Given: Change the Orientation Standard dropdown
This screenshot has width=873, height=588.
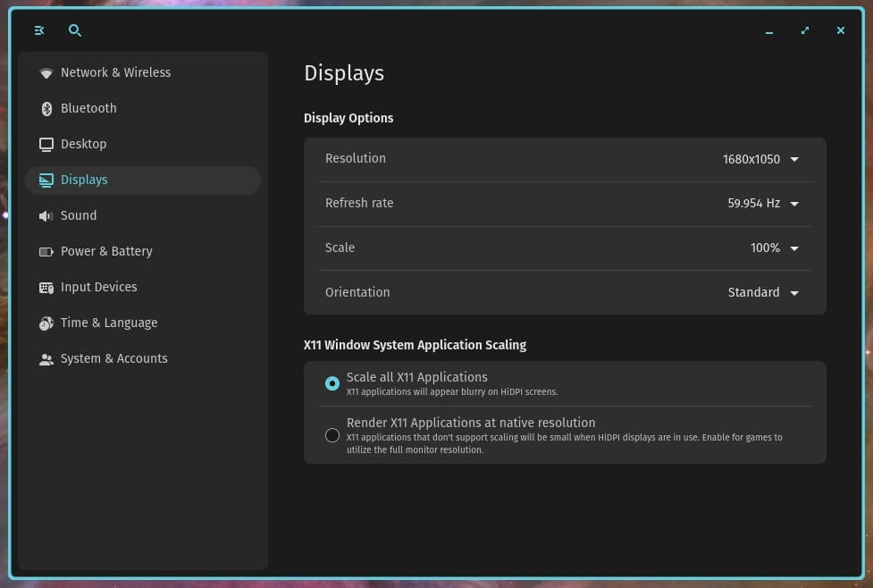Looking at the screenshot, I should point(763,292).
